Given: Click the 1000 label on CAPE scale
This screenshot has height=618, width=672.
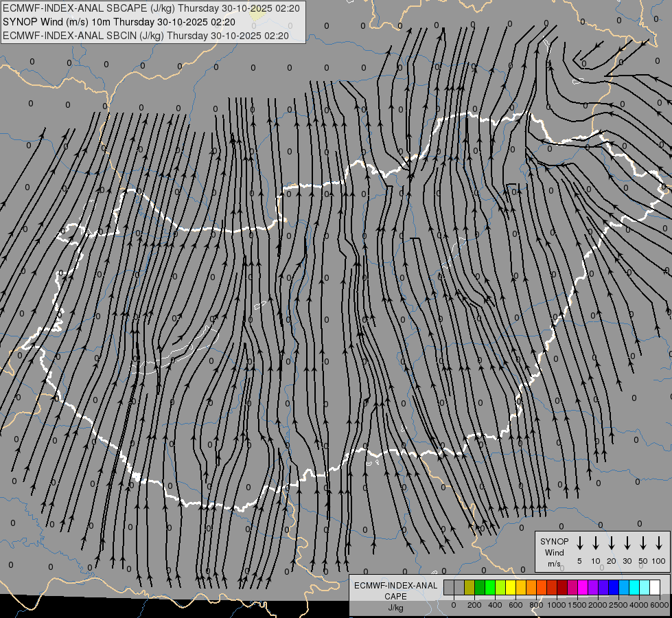Looking at the screenshot, I should (x=557, y=605).
